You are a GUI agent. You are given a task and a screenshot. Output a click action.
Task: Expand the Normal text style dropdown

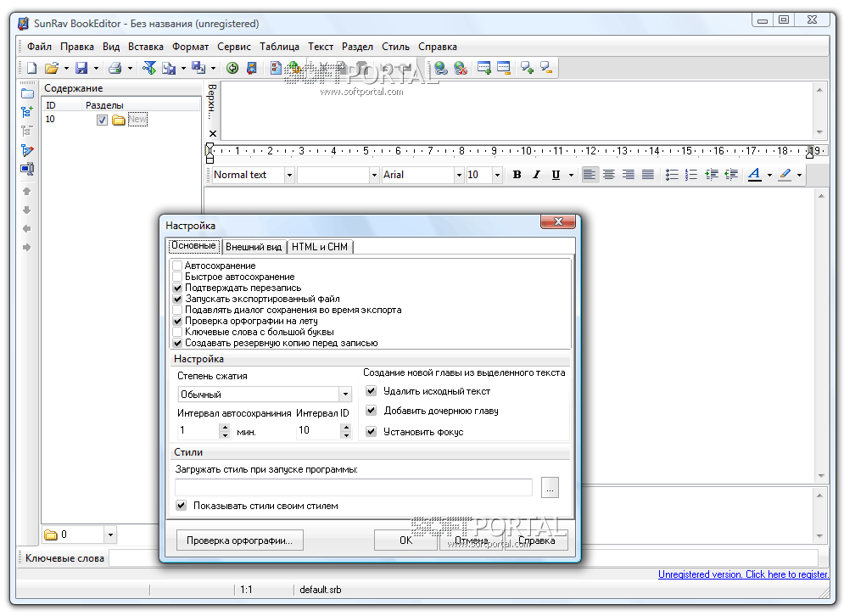click(289, 175)
